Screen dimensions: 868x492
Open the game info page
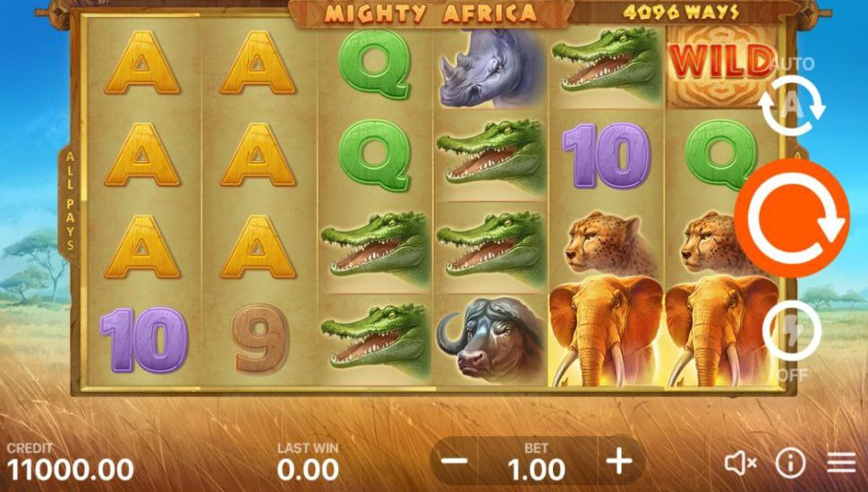coord(790,462)
